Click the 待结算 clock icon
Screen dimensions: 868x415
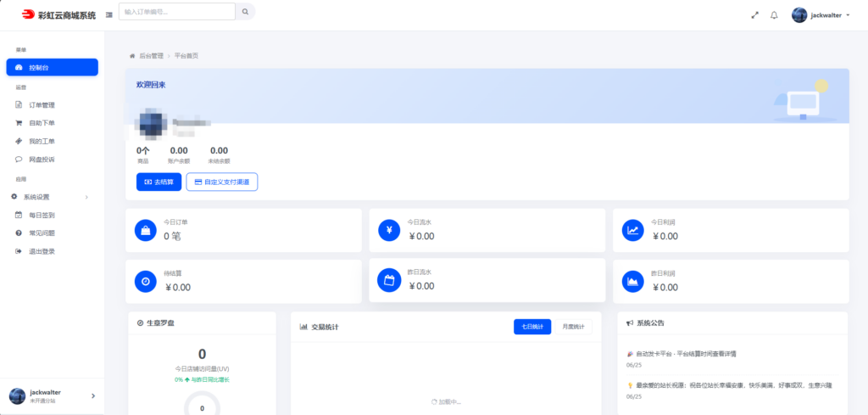click(x=146, y=282)
